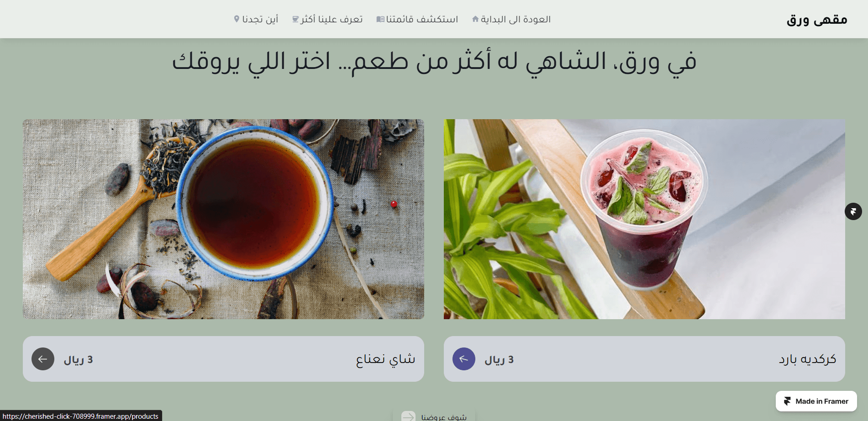The width and height of the screenshot is (868, 421).
Task: Click the book icon next to استكشف قائمتنا
Action: pos(380,19)
